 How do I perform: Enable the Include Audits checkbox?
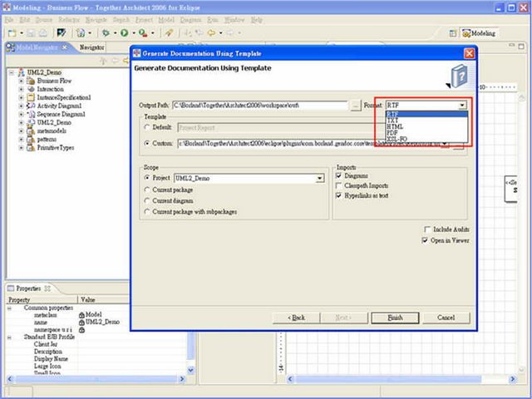point(427,229)
